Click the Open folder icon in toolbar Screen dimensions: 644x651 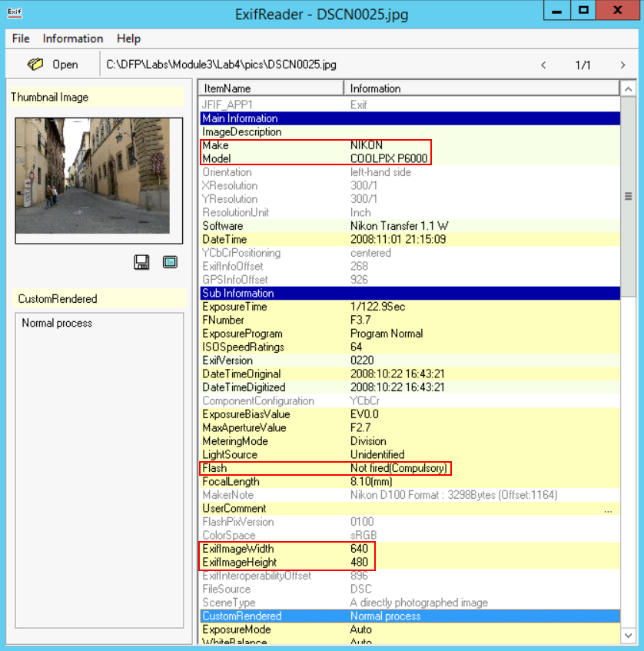click(x=35, y=65)
